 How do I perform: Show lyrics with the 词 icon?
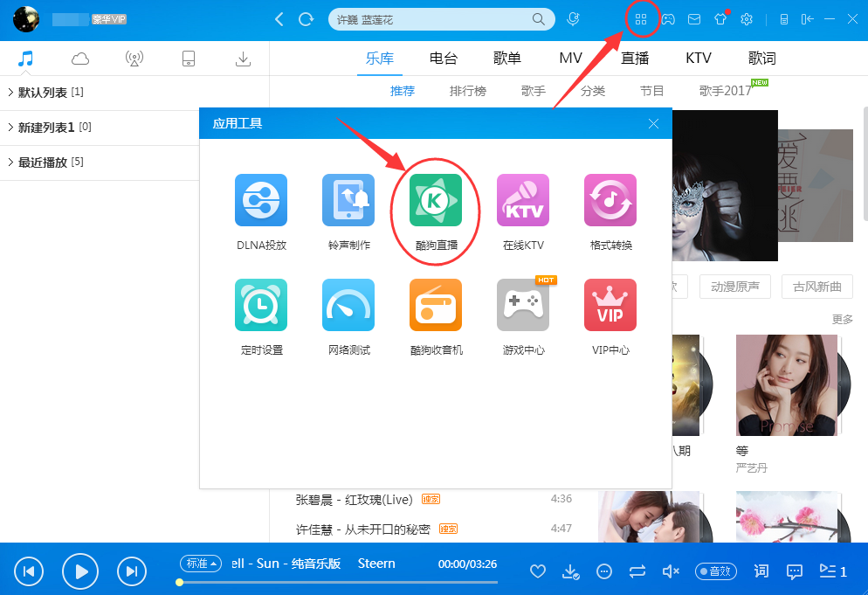[761, 571]
